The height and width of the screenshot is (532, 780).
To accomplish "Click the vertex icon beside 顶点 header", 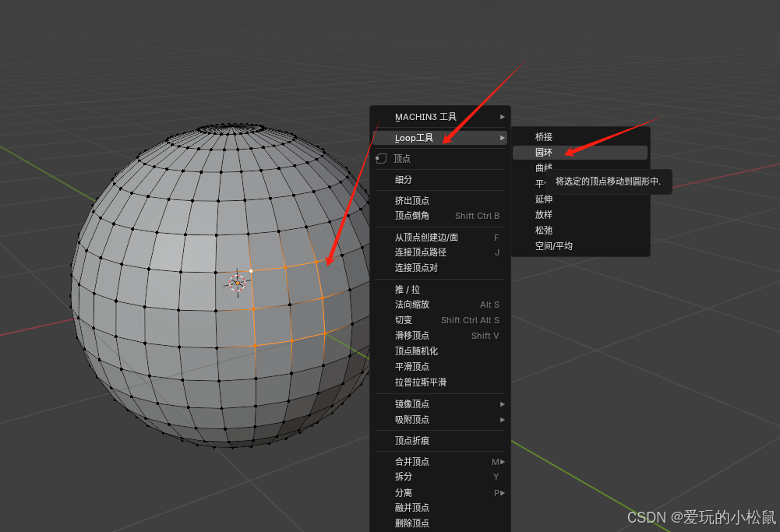I will pyautogui.click(x=381, y=159).
